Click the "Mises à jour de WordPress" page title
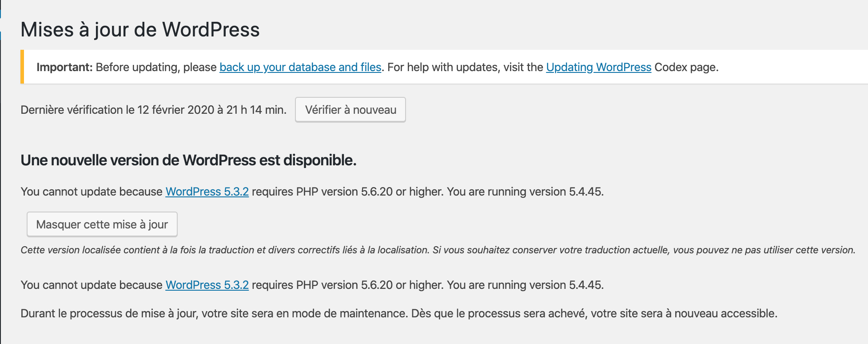The height and width of the screenshot is (344, 868). pyautogui.click(x=140, y=30)
